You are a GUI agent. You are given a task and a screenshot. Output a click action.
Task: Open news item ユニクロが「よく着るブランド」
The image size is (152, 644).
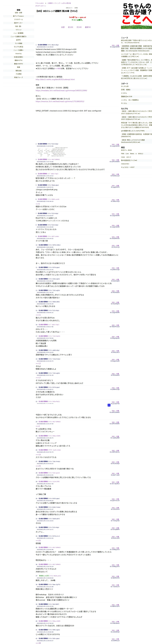(x=137, y=55)
